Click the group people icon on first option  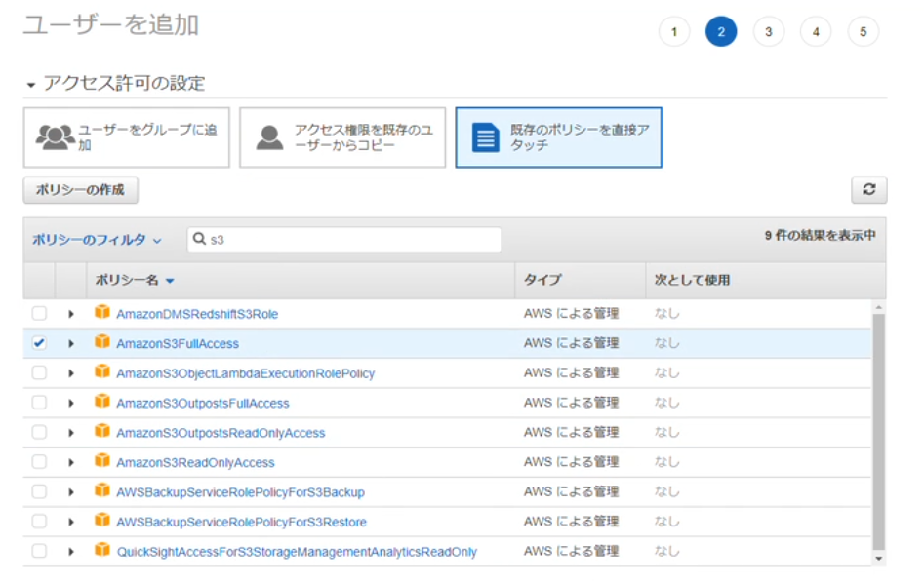coord(55,137)
